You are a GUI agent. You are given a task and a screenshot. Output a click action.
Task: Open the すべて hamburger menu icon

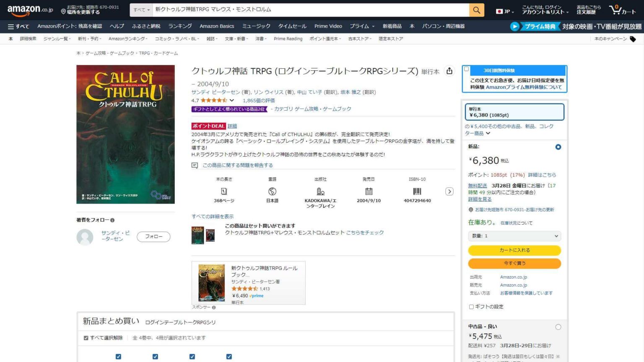10,26
